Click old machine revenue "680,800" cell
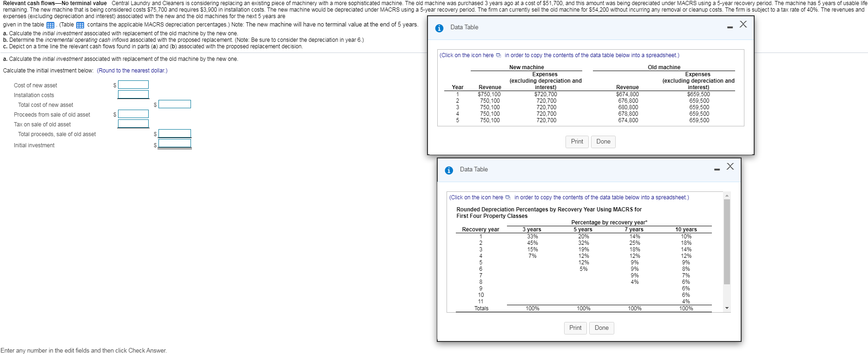The width and height of the screenshot is (868, 354). click(x=628, y=107)
